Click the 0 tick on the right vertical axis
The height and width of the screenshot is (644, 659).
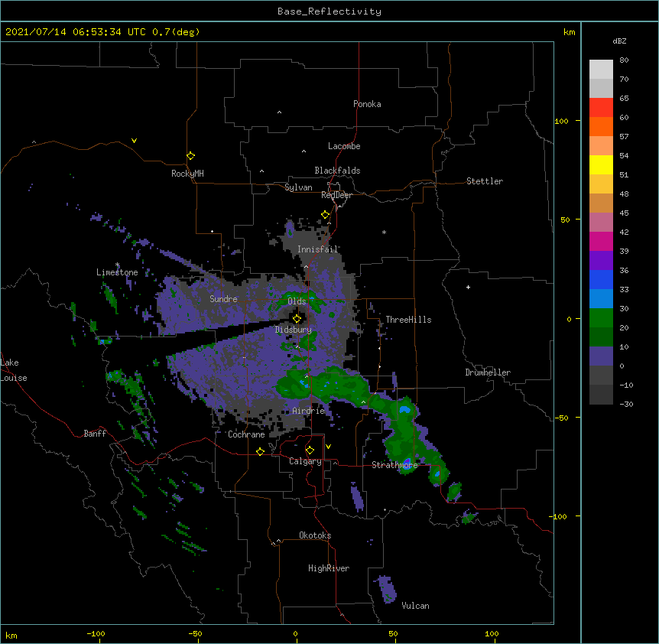[569, 320]
